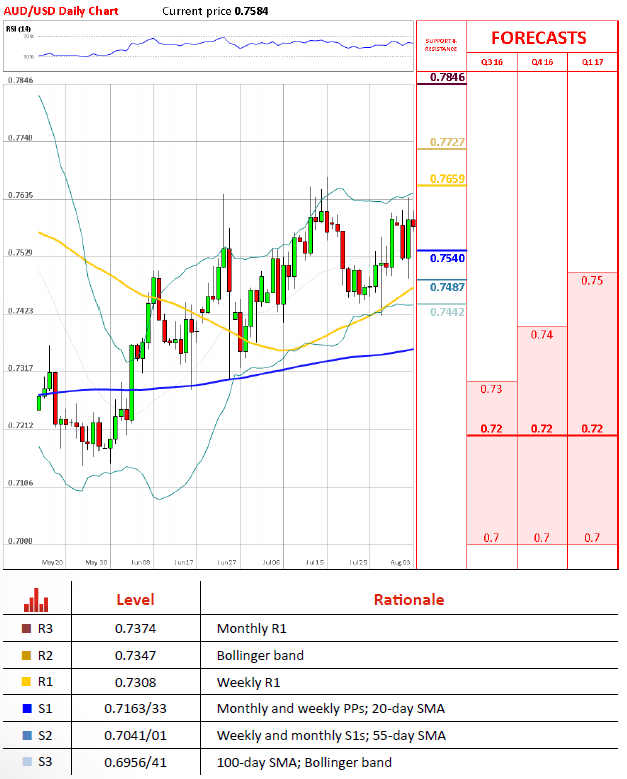Image resolution: width=627 pixels, height=779 pixels.
Task: Click the S1 level value 0.7163/33
Action: coord(135,708)
